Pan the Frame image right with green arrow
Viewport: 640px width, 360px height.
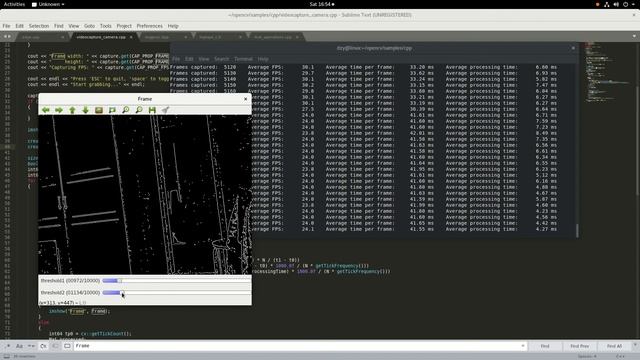tap(59, 110)
